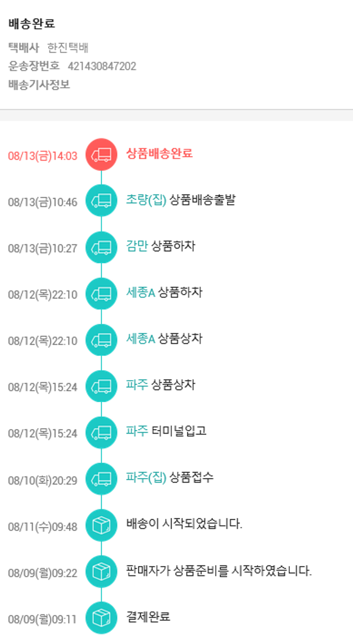This screenshot has height=644, width=353.
Task: Click the red delivery complete truck icon
Action: pyautogui.click(x=101, y=154)
